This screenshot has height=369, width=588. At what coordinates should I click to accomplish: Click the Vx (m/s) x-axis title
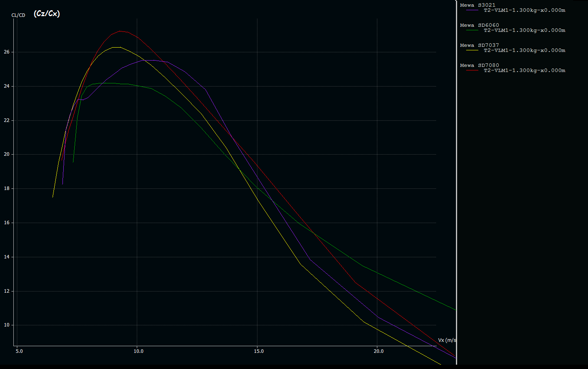click(x=447, y=340)
